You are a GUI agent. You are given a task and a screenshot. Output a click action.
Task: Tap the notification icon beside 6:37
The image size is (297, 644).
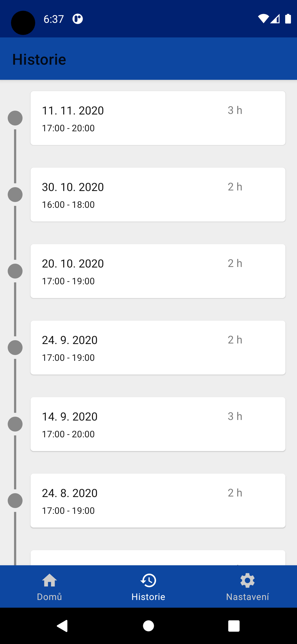(78, 19)
